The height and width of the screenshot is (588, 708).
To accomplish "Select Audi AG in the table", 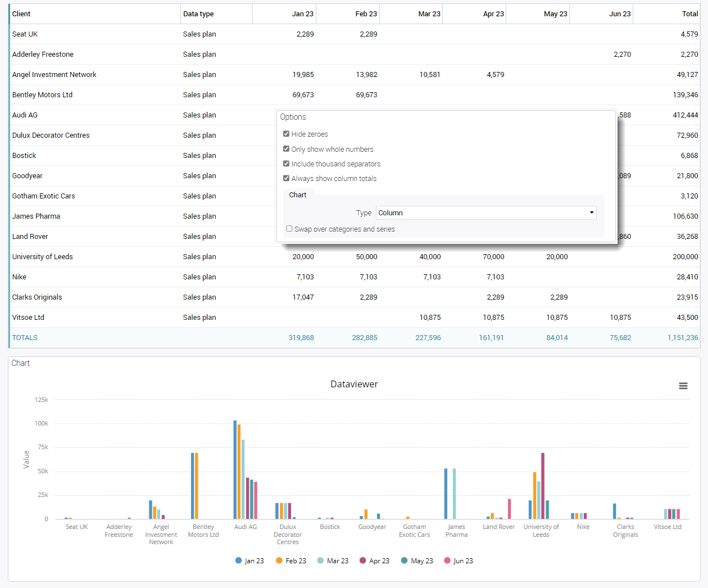I will click(25, 115).
